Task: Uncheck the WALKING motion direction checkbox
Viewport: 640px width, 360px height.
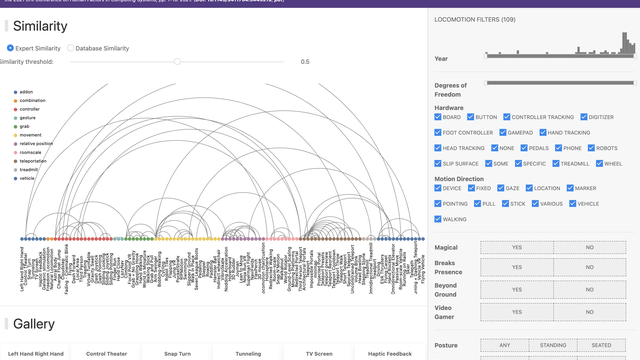Action: (x=438, y=219)
